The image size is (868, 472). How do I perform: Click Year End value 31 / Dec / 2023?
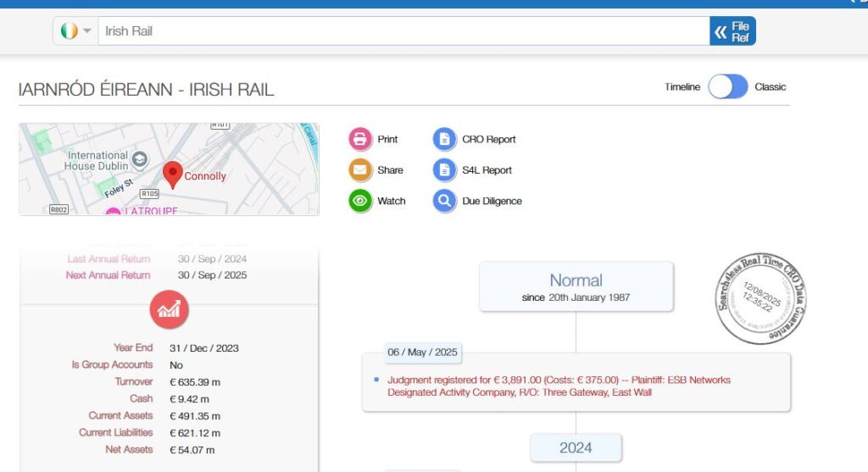[x=204, y=348]
